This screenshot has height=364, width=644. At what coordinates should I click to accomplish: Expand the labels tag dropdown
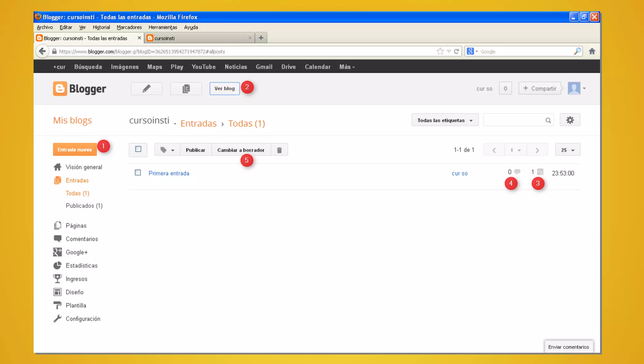click(167, 150)
